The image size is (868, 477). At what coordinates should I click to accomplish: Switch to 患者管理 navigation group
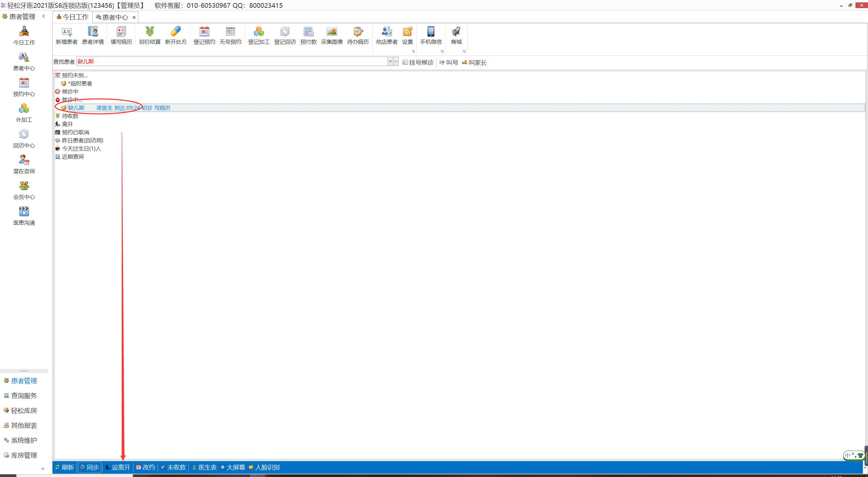pos(20,381)
